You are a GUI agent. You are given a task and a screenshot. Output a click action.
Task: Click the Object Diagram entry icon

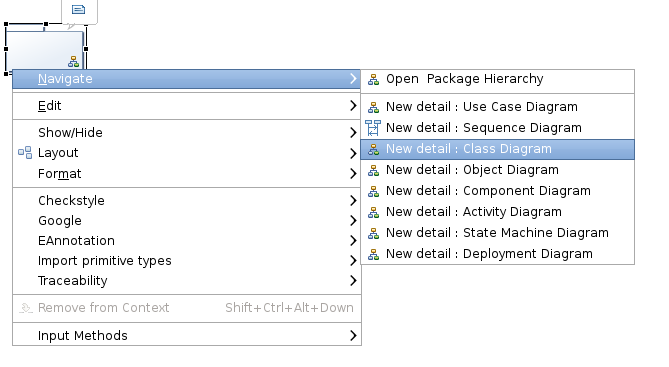click(373, 170)
